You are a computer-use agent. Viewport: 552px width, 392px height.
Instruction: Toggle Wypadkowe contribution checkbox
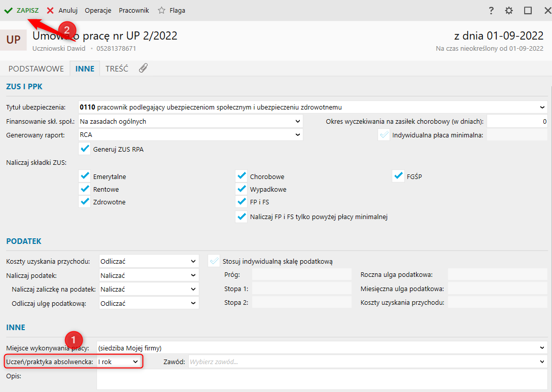pos(241,189)
